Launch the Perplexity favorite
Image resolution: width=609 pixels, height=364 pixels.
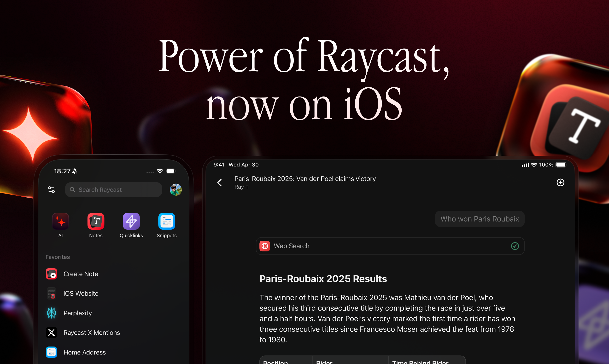[51, 313]
